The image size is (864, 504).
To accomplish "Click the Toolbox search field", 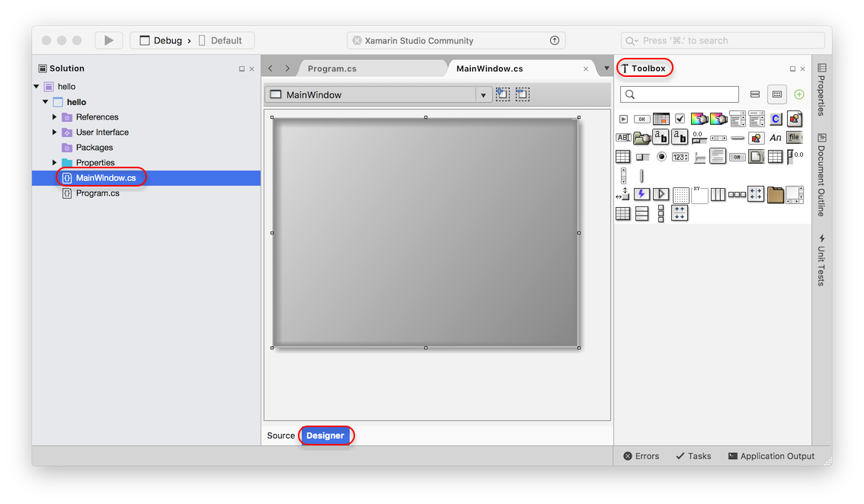I will tap(680, 94).
